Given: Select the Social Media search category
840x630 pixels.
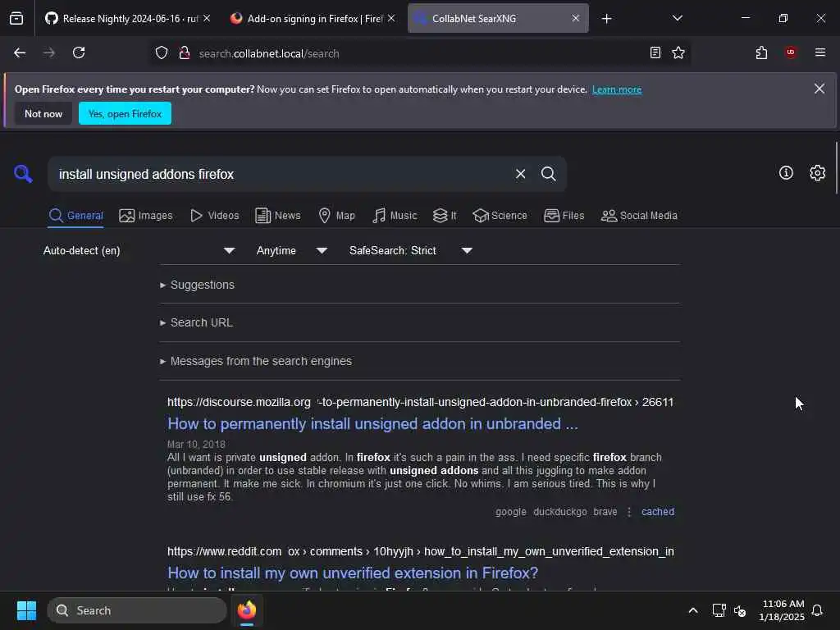Looking at the screenshot, I should coord(639,216).
